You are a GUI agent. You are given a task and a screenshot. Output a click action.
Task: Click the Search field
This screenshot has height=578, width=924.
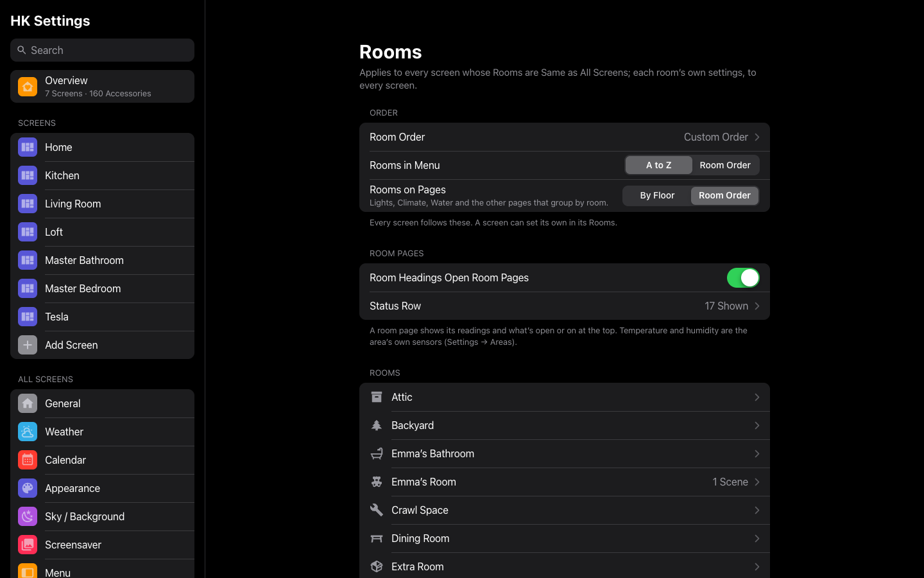point(102,50)
